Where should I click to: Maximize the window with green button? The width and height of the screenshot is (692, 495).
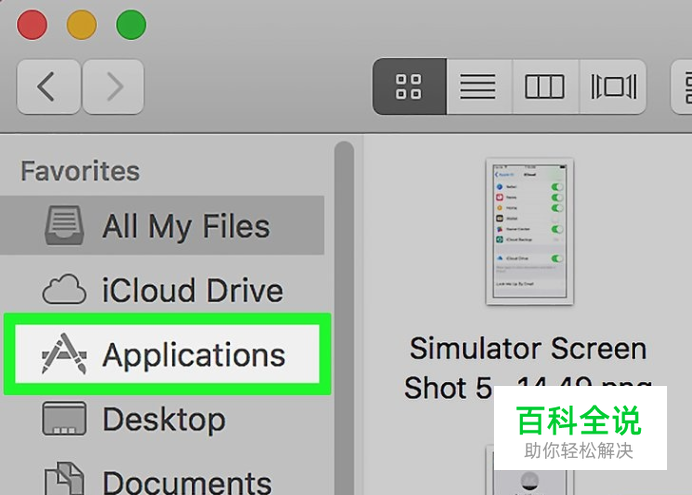click(131, 25)
